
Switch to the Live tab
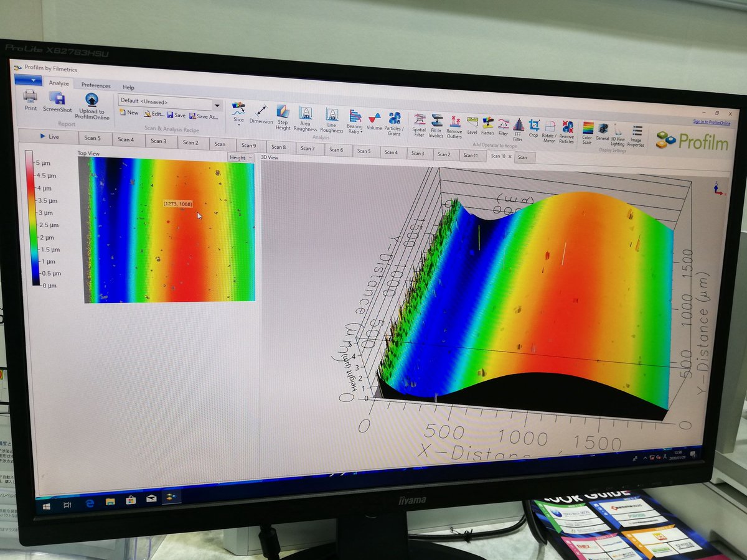(48, 136)
